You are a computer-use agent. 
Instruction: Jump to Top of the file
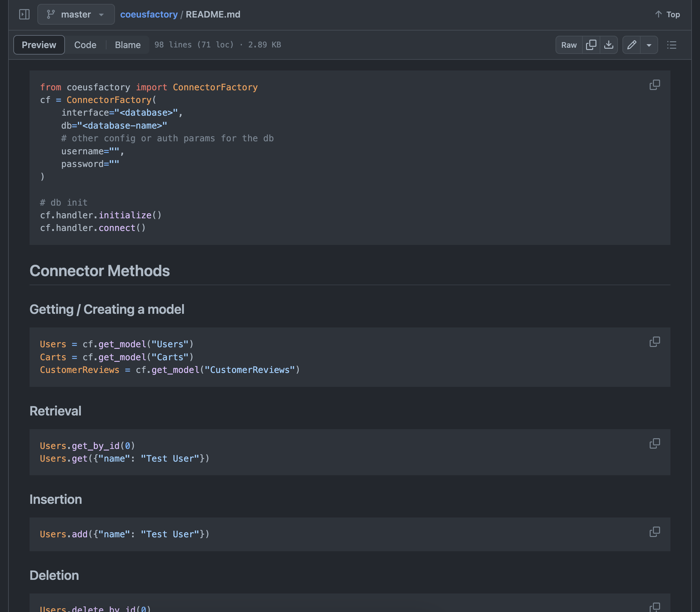[x=667, y=14]
